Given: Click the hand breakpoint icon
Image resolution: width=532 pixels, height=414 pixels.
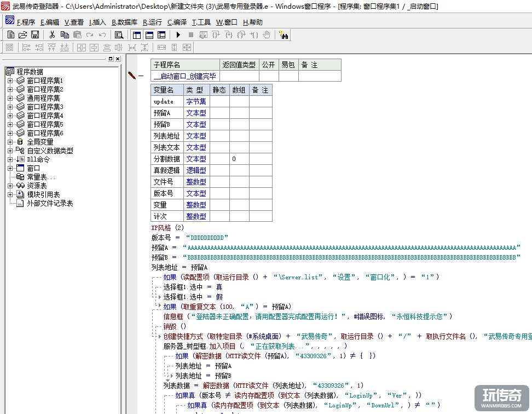Looking at the screenshot, I should 267,34.
